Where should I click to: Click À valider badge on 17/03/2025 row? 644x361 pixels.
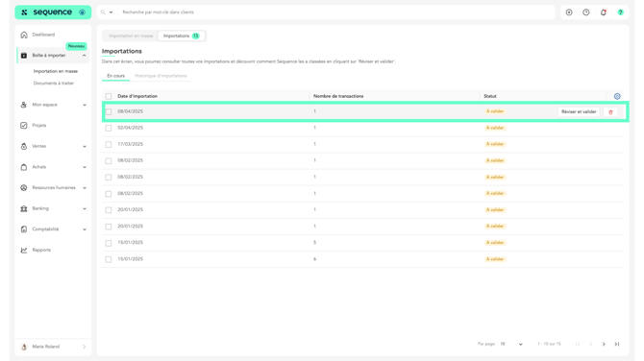(495, 144)
